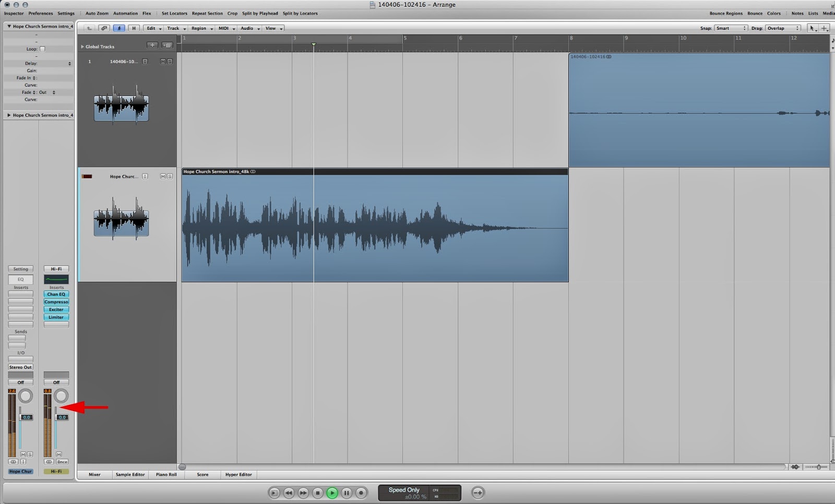Open the Exciter insert plugin
The image size is (835, 504).
point(56,309)
